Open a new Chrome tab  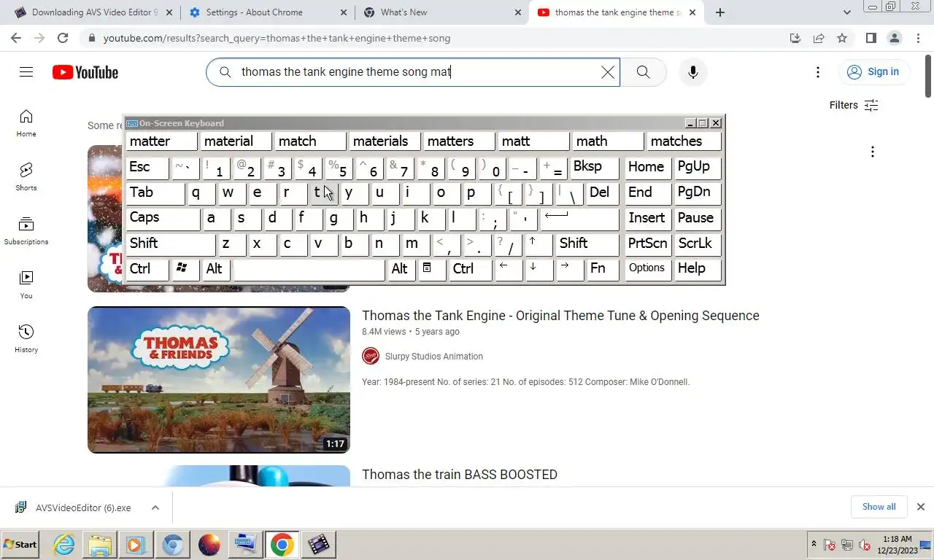click(x=720, y=12)
